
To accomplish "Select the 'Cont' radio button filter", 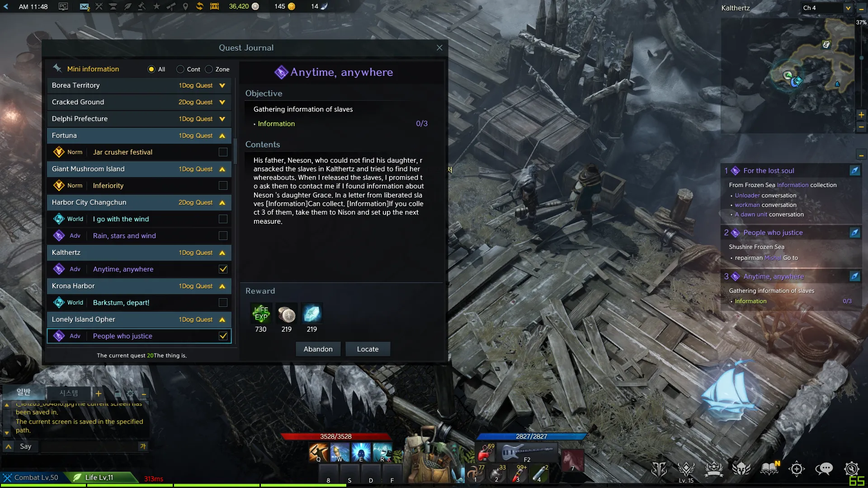I will click(x=180, y=69).
